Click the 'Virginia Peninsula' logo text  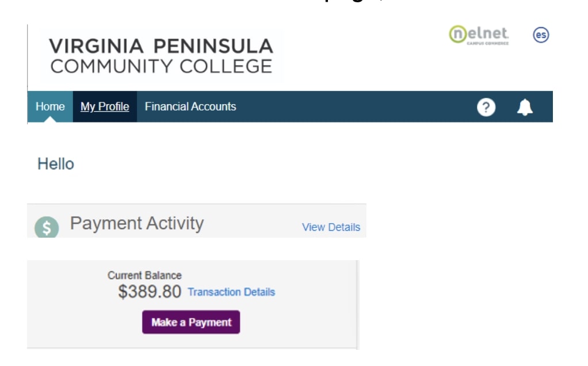click(x=161, y=47)
